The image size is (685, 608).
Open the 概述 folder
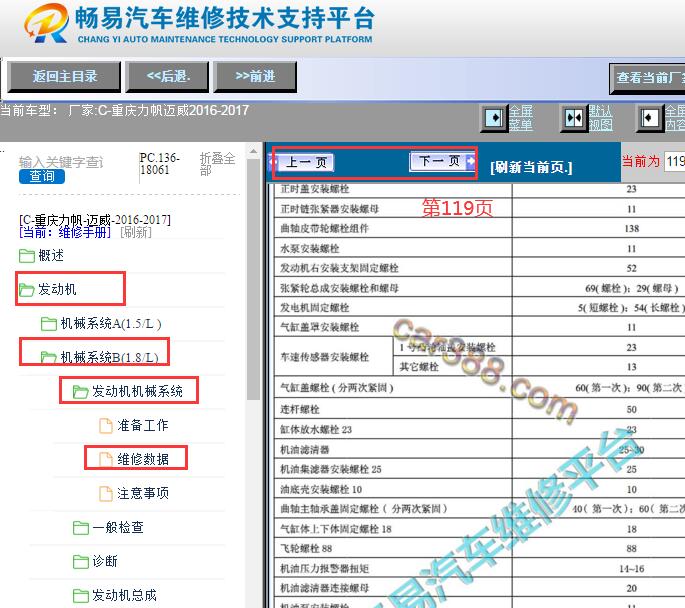51,255
